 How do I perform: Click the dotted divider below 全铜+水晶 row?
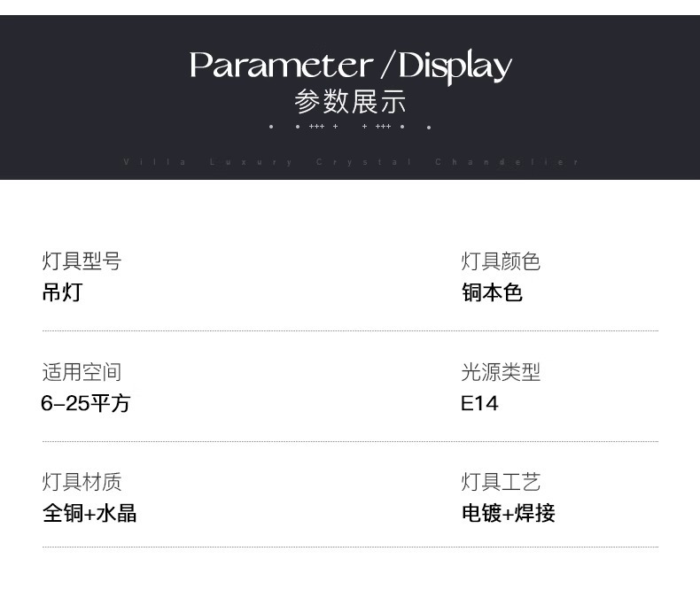coord(351,547)
